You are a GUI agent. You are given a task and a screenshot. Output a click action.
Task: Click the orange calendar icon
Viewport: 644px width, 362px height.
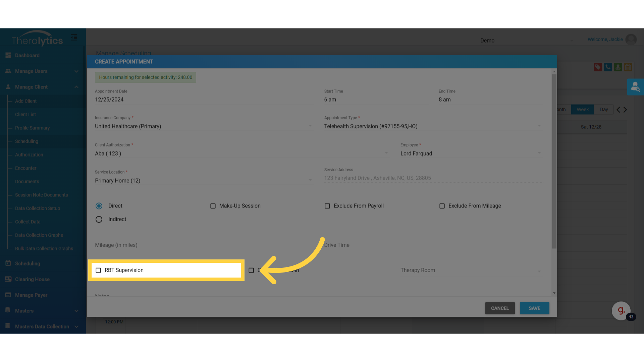(628, 67)
